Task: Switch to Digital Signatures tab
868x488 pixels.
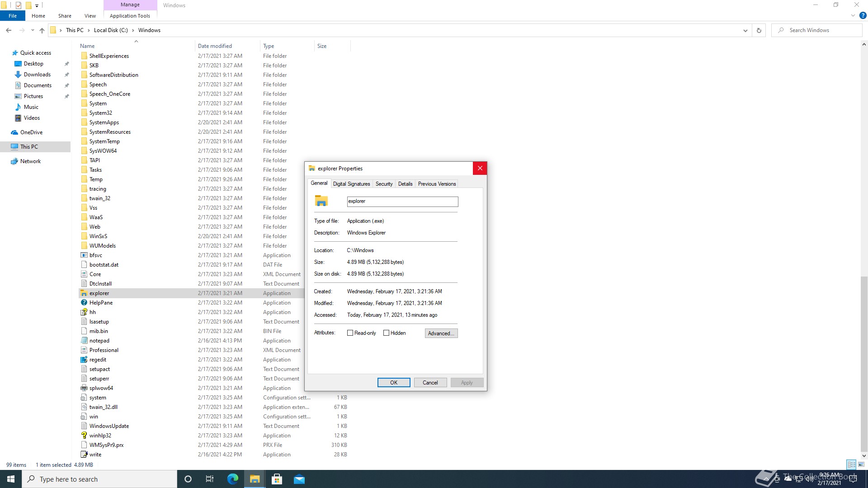Action: (351, 184)
